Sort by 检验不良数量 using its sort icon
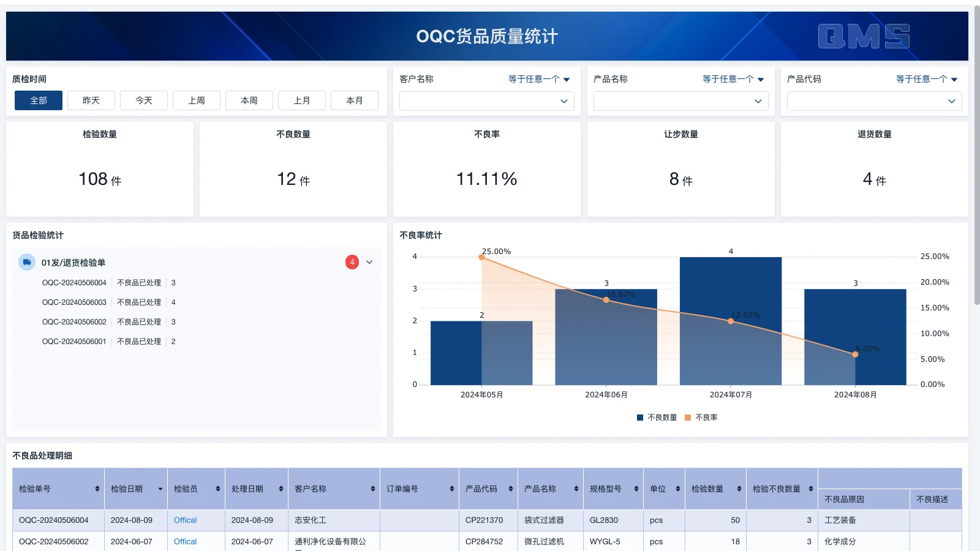 point(810,489)
